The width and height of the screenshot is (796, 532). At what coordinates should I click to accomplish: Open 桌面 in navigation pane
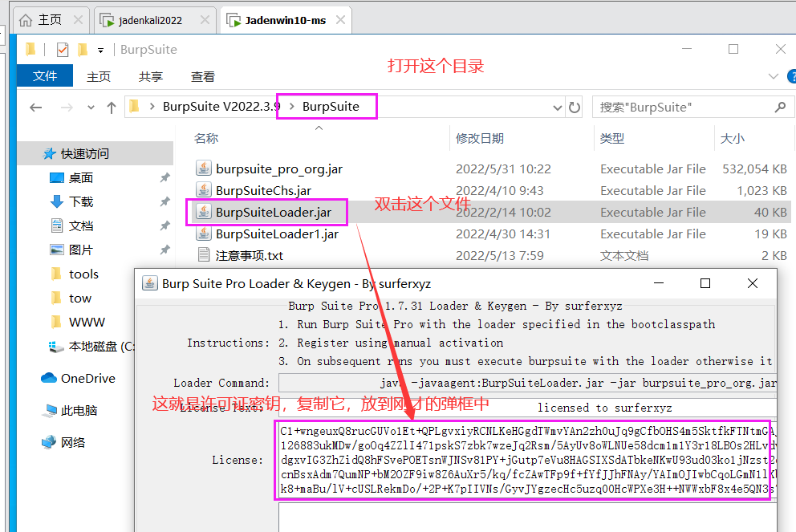click(81, 177)
